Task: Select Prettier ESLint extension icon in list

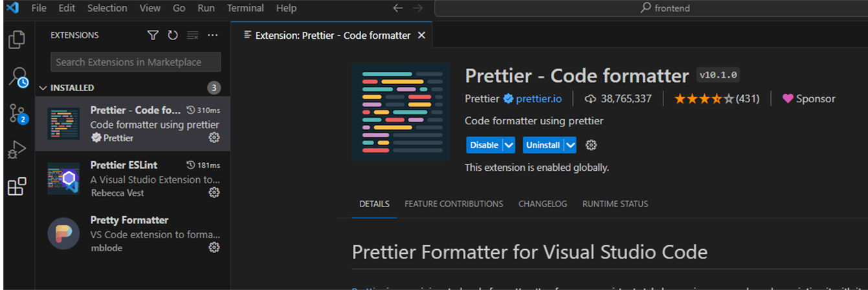Action: point(63,179)
